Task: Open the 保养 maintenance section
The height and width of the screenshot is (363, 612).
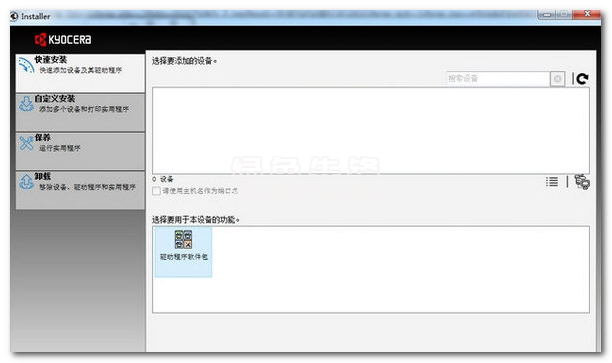Action: tap(80, 151)
